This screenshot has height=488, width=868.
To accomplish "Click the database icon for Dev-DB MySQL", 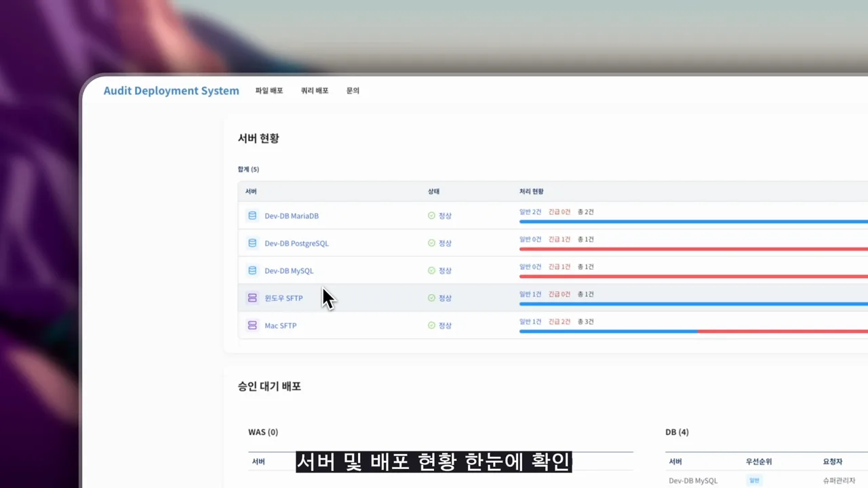I will [252, 270].
